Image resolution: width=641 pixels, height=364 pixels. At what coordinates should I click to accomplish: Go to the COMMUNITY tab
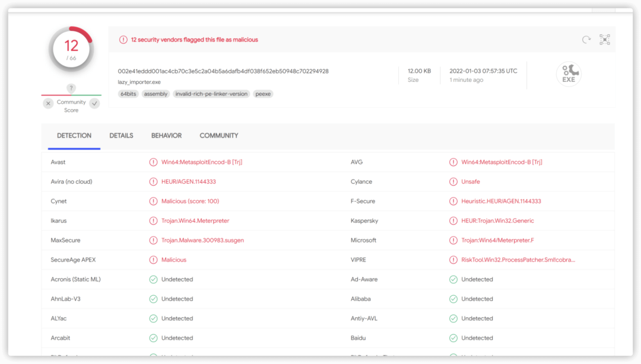pyautogui.click(x=218, y=136)
